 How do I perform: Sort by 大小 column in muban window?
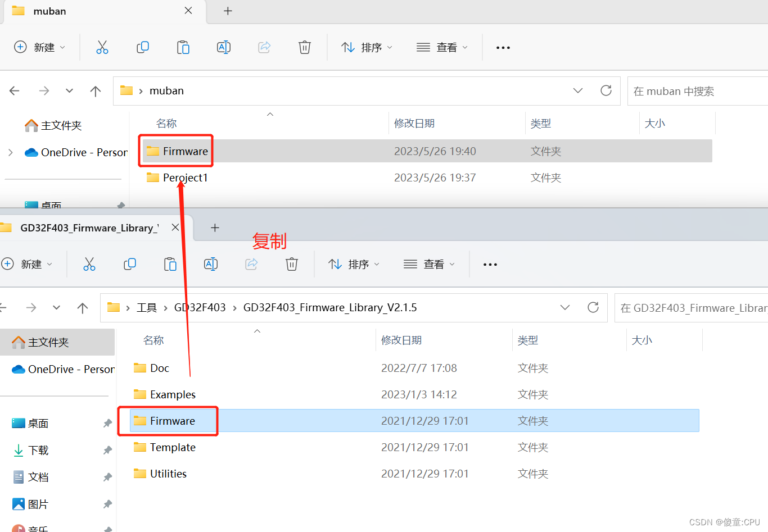(x=655, y=123)
